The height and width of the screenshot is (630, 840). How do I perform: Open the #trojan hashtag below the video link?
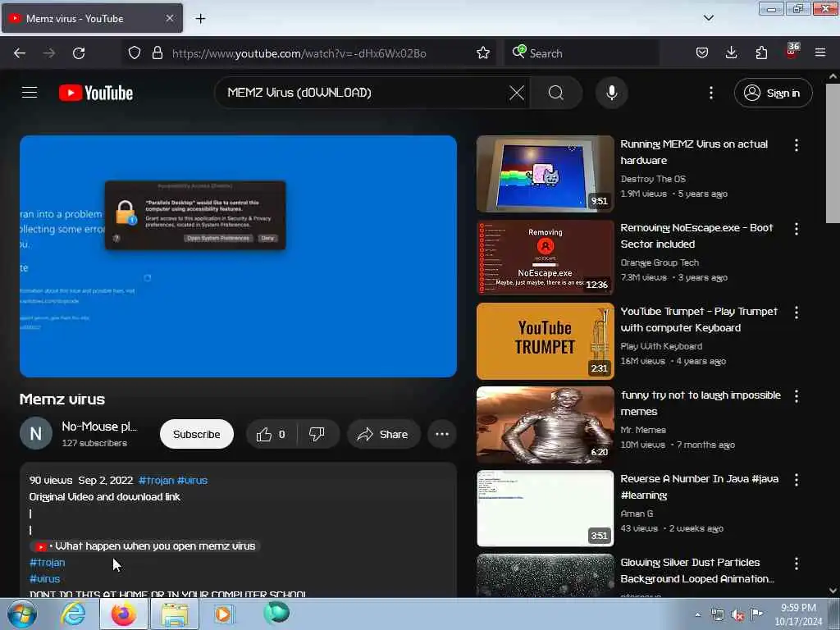pos(47,563)
